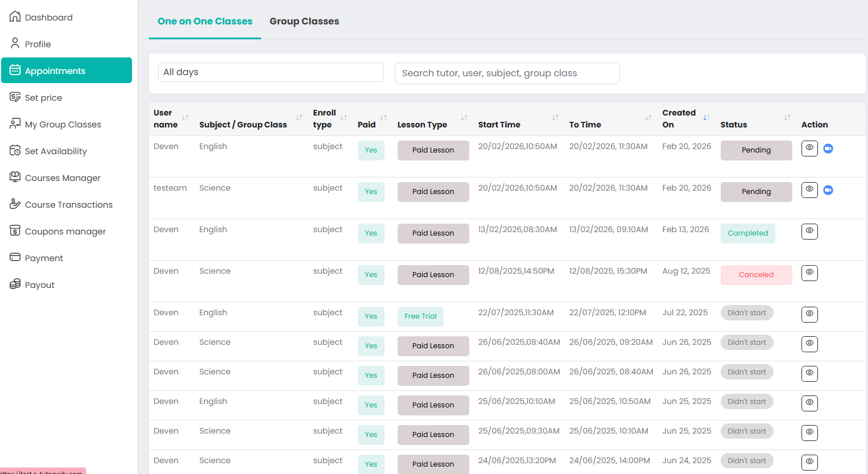The width and height of the screenshot is (868, 474).
Task: Sort table by Created On column
Action: (x=706, y=118)
